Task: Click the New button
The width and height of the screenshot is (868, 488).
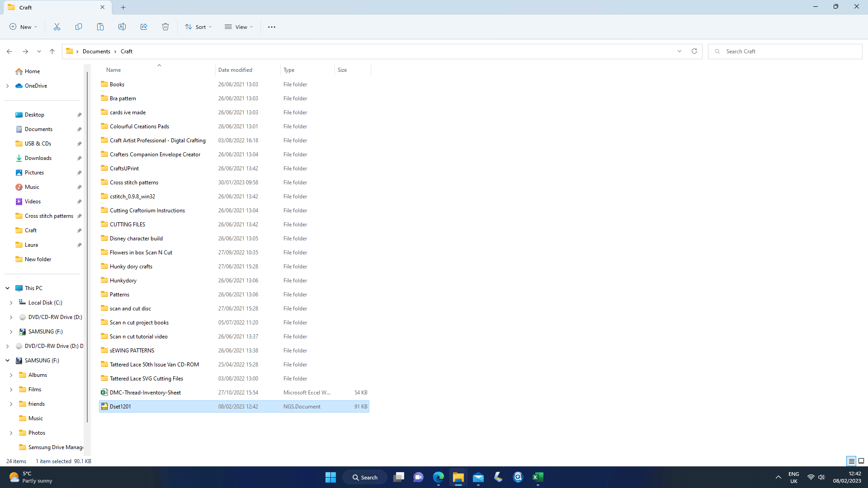Action: point(23,27)
